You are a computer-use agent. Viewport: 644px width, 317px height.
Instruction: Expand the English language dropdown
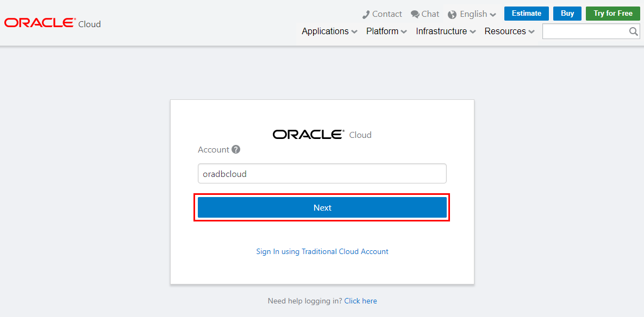pos(478,14)
